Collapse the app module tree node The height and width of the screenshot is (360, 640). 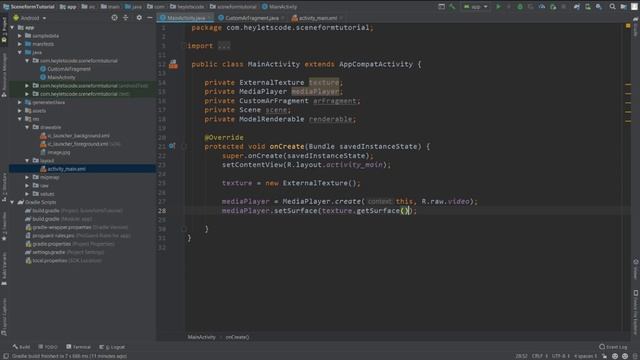[12, 27]
